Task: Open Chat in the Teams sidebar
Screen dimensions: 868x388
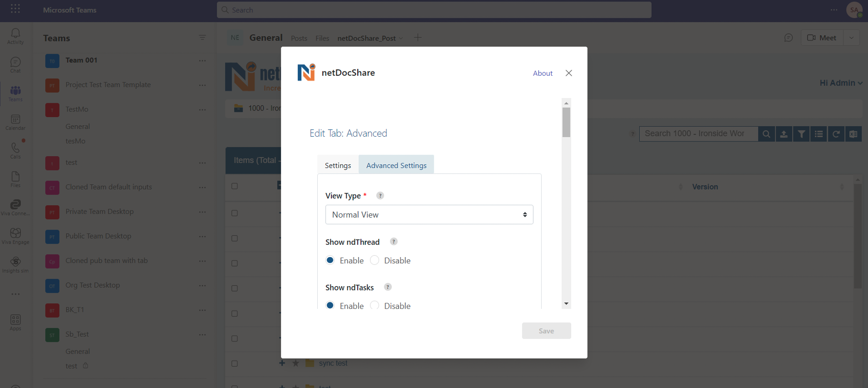Action: (15, 65)
